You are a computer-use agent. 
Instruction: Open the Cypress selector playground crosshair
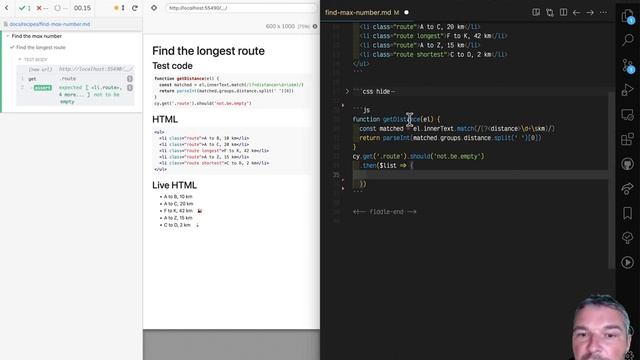point(154,8)
